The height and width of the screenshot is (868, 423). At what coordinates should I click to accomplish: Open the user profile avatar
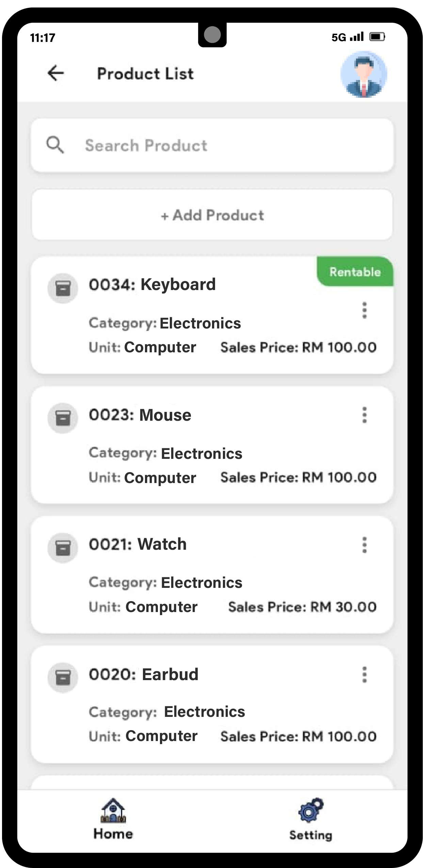pos(363,74)
